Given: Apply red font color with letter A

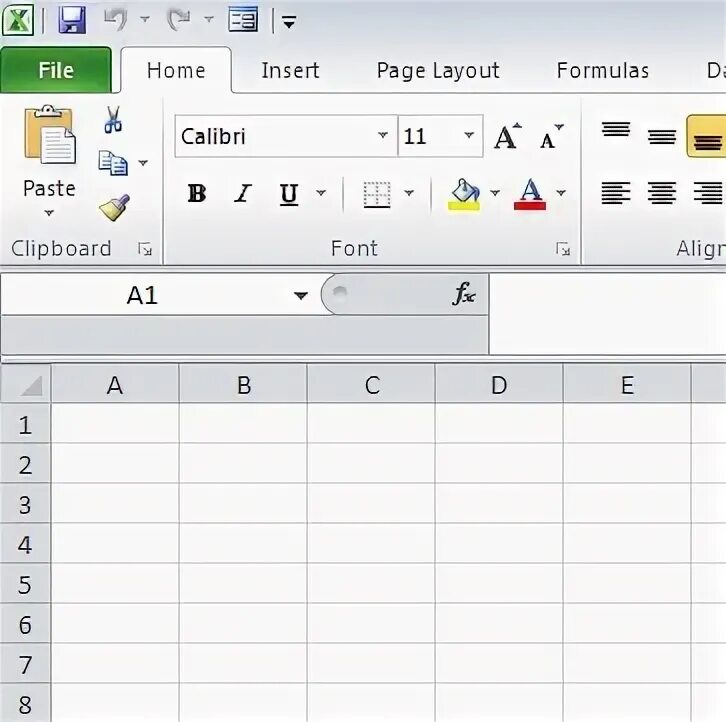Looking at the screenshot, I should coord(530,194).
